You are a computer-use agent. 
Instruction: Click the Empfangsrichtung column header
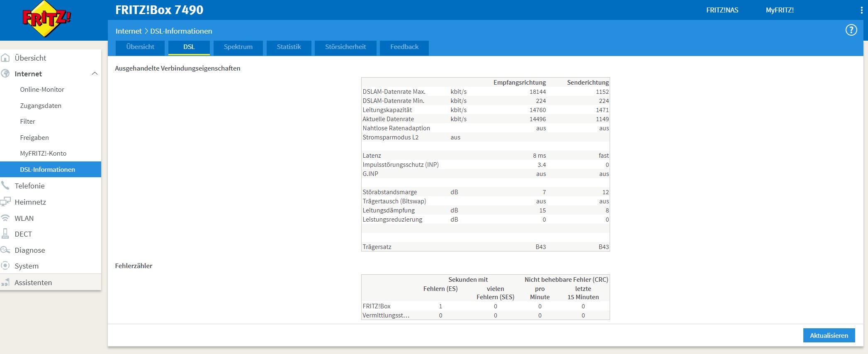(x=520, y=82)
